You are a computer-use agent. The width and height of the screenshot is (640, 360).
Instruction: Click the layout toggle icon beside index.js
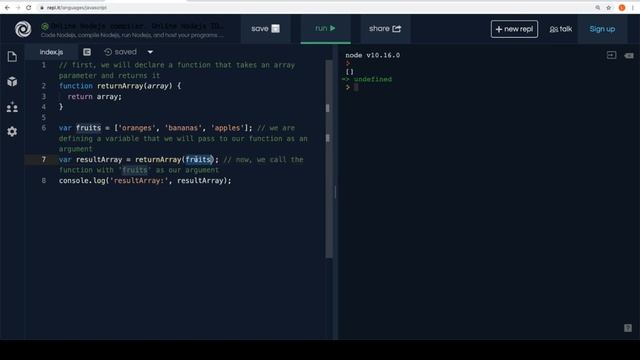(x=87, y=52)
